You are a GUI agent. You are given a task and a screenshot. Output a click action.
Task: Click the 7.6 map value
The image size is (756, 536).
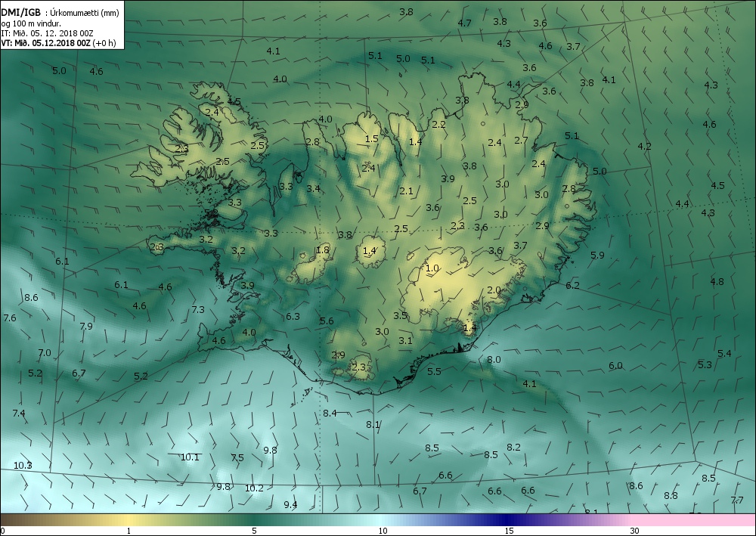(x=10, y=318)
